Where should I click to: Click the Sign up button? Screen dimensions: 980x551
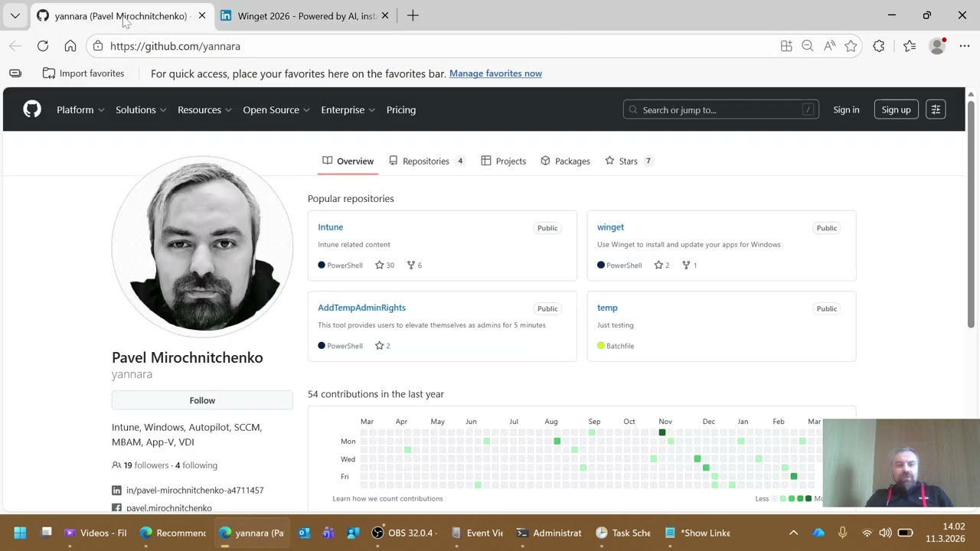896,109
